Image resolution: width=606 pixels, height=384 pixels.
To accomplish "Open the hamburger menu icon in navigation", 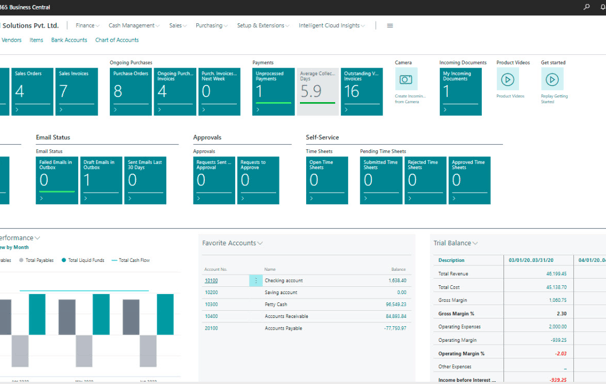I will (x=390, y=25).
